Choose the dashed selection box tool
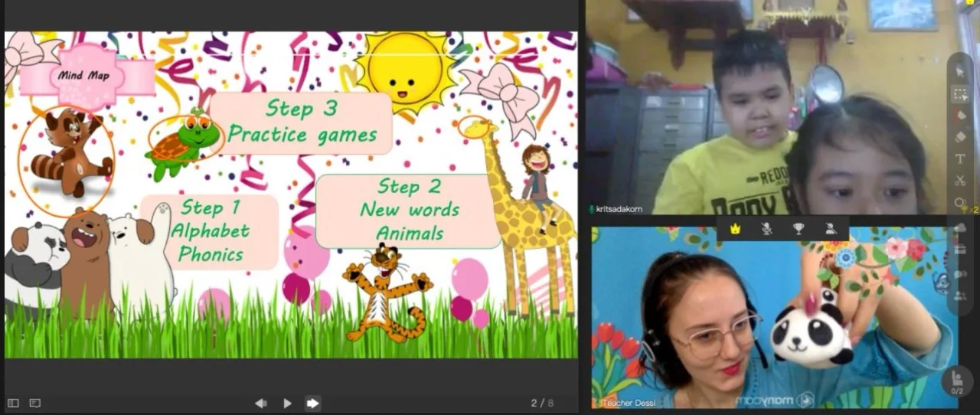The image size is (980, 415). [x=960, y=93]
